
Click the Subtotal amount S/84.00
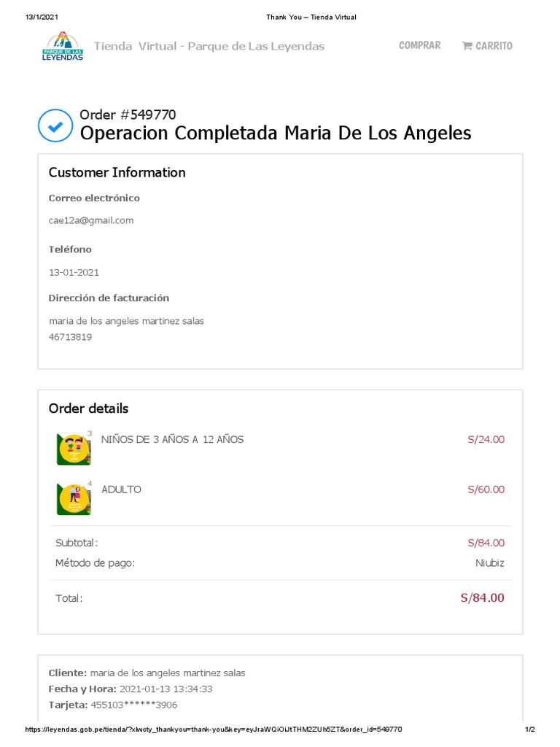486,543
